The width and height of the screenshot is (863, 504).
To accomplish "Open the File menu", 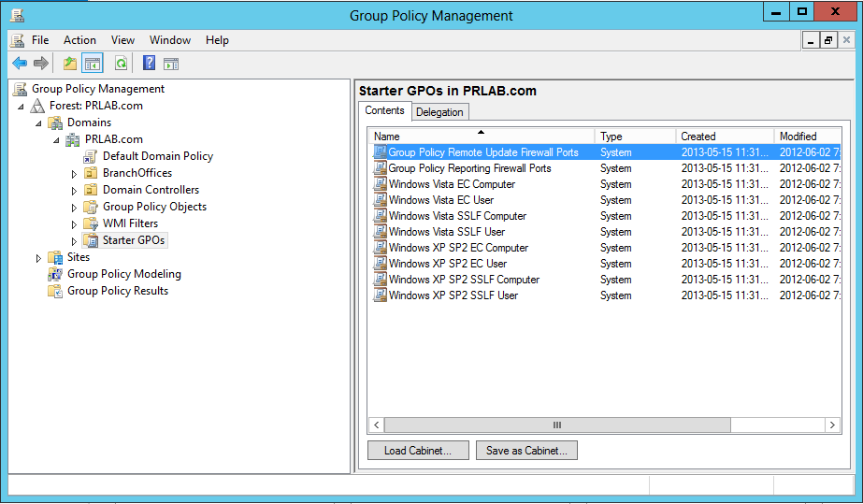I will click(40, 40).
